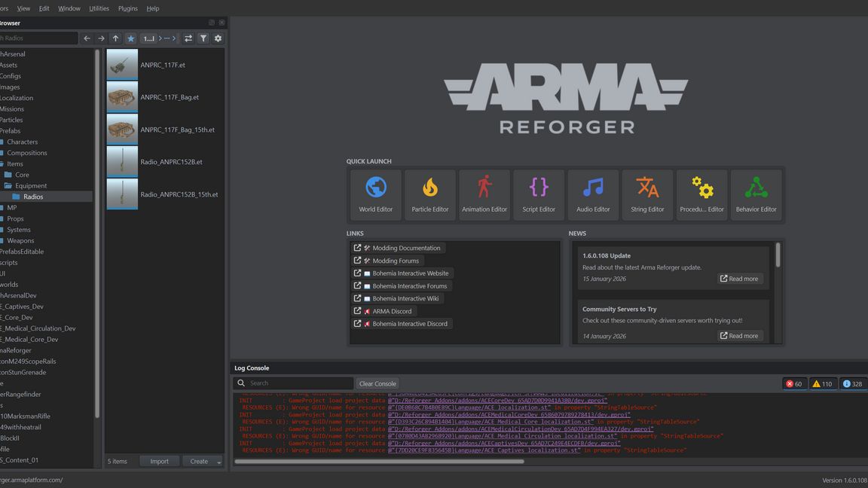Toggle error messages filter showing 60
Viewport: 868px width, 488px height.
pyautogui.click(x=794, y=383)
